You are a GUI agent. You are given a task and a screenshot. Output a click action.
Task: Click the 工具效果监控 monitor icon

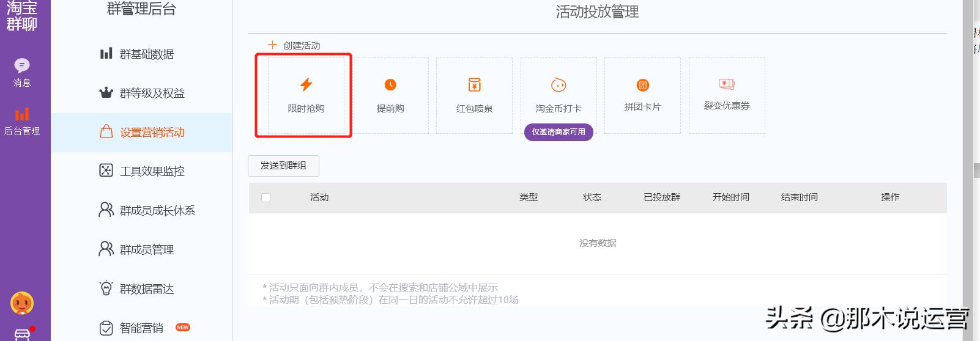click(106, 170)
